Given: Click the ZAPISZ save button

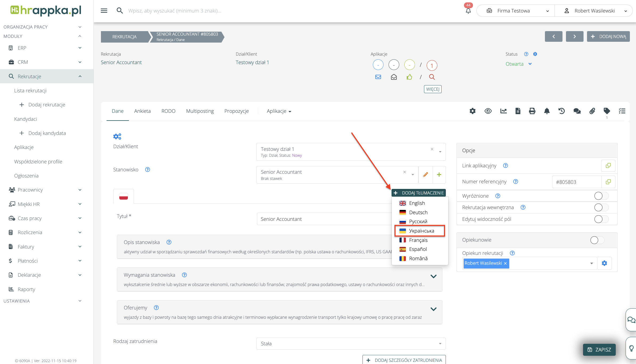Looking at the screenshot, I should (599, 350).
